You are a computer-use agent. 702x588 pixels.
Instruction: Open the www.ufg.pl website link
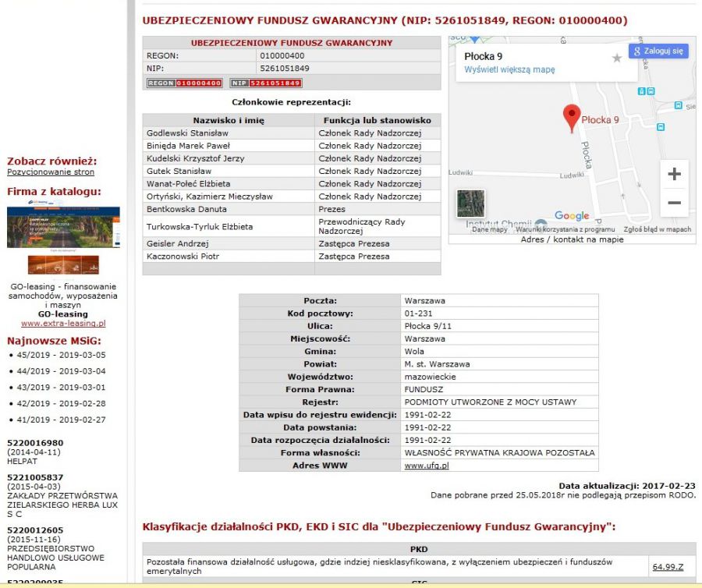[x=427, y=466]
